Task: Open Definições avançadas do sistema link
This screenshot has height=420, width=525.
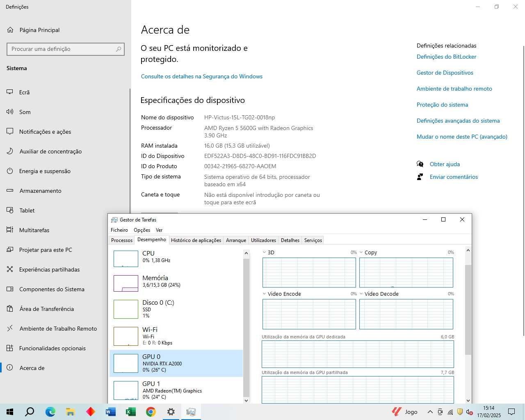Action: pyautogui.click(x=458, y=121)
